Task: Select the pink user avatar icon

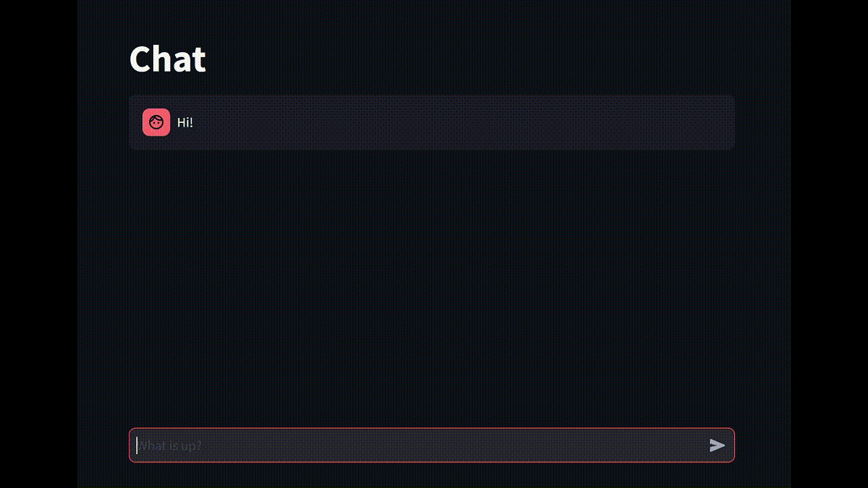Action: [x=156, y=122]
